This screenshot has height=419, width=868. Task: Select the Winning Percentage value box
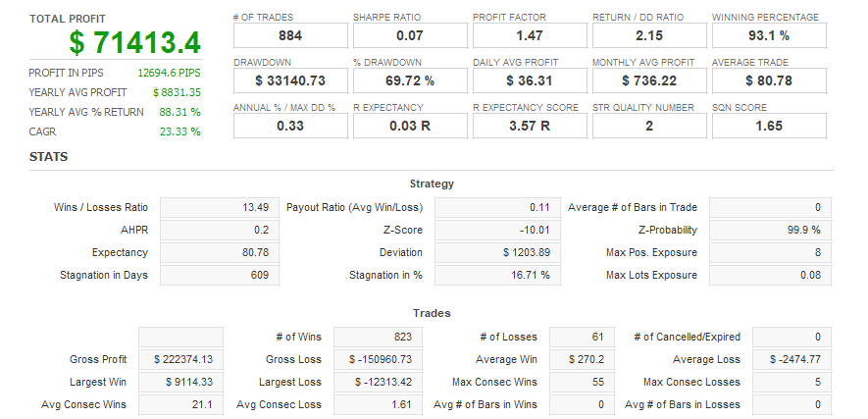(769, 35)
